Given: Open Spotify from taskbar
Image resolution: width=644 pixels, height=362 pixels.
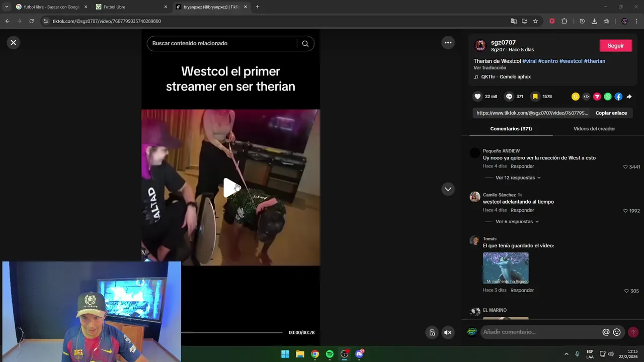Looking at the screenshot, I should pyautogui.click(x=330, y=354).
